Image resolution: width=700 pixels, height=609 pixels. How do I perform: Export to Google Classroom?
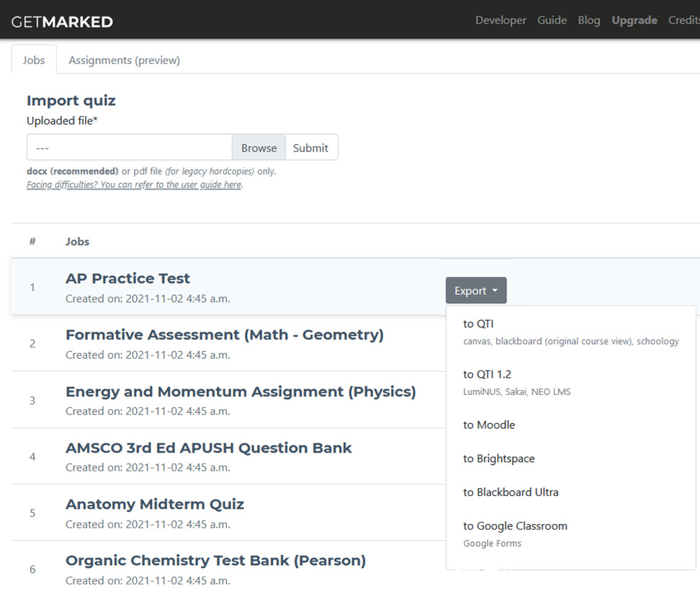pos(516,526)
